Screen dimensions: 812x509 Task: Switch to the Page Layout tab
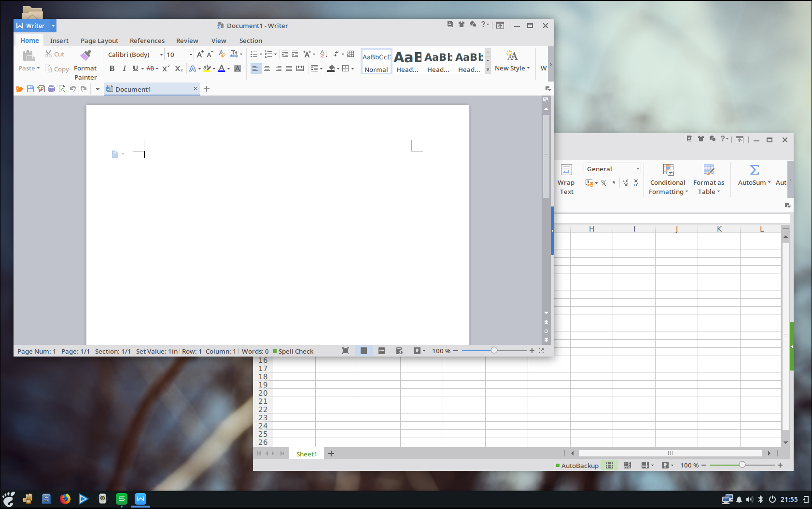pos(99,41)
